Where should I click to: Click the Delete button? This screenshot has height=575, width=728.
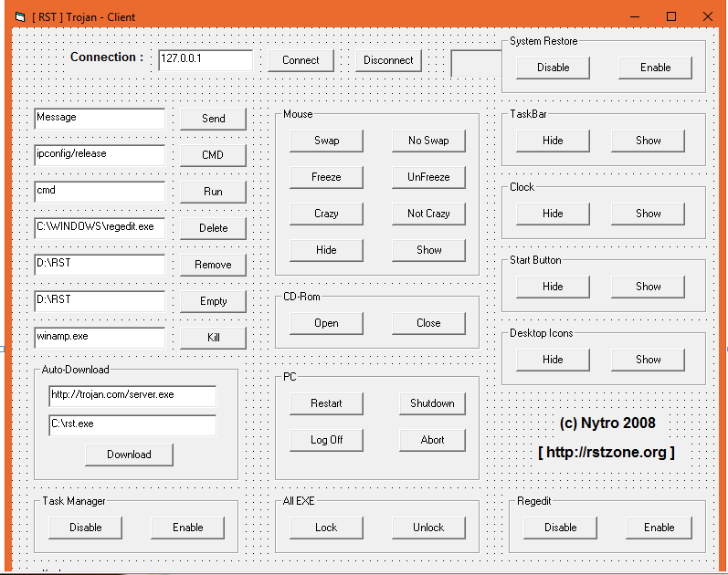click(x=213, y=228)
